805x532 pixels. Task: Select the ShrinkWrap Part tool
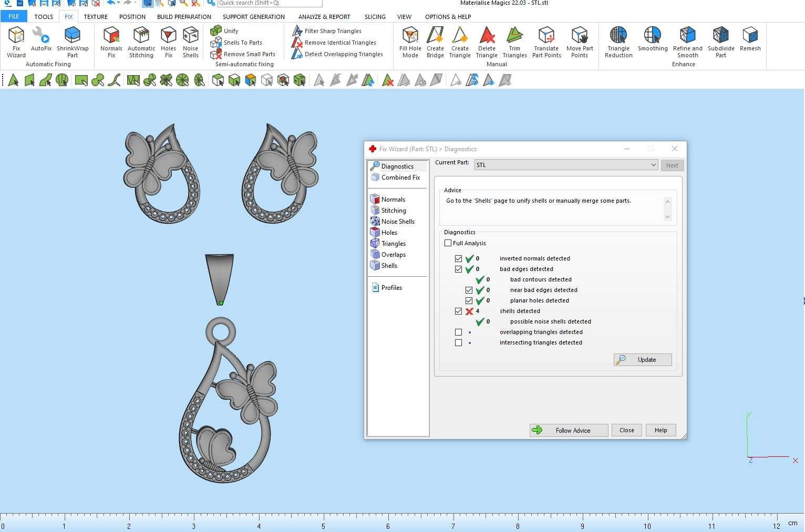click(73, 42)
